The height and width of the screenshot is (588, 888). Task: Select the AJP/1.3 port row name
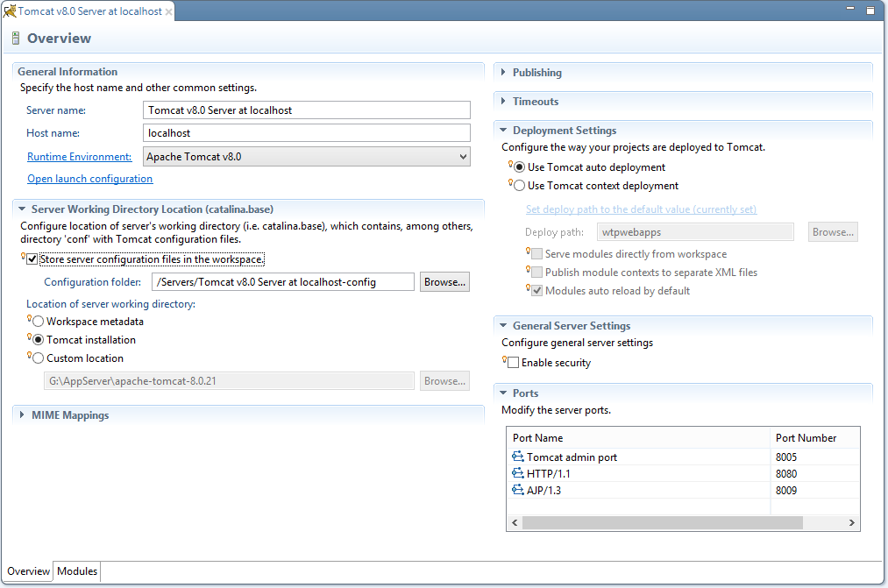click(x=543, y=490)
